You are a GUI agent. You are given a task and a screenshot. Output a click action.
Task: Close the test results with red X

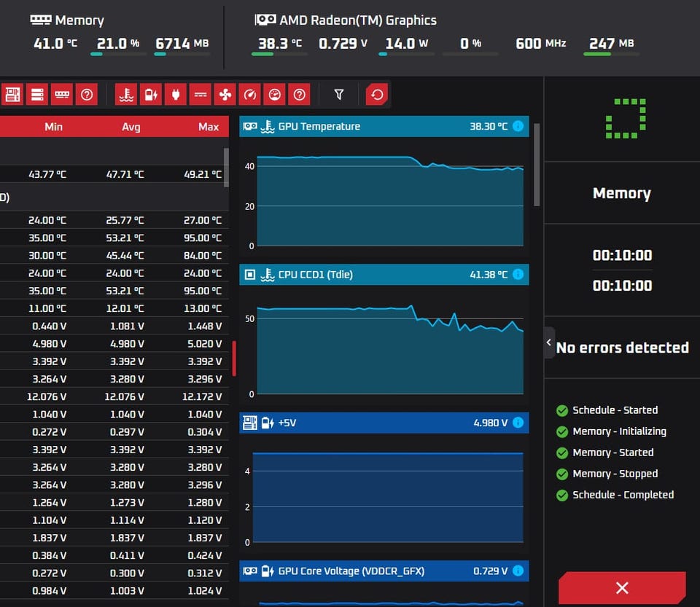[x=622, y=588]
